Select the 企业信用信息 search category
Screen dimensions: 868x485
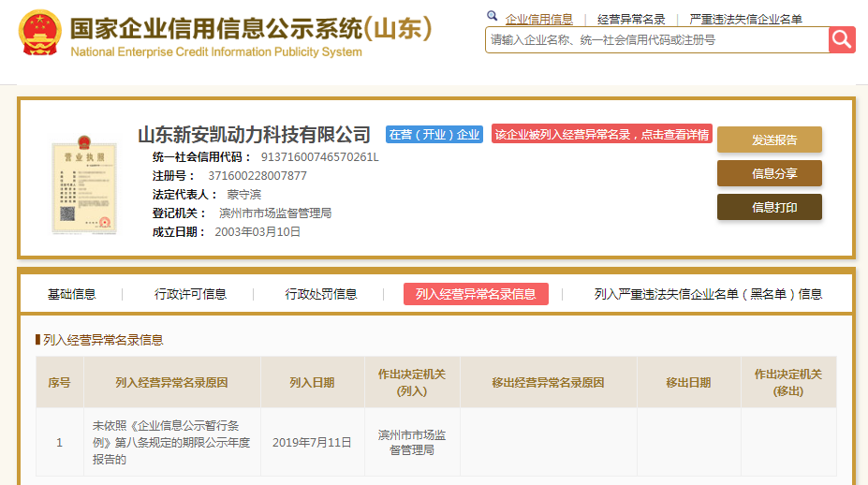point(538,19)
